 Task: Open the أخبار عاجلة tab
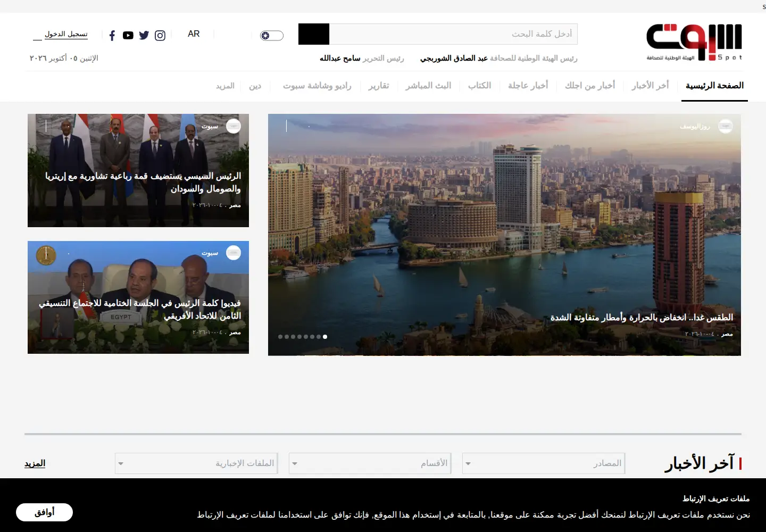(528, 86)
